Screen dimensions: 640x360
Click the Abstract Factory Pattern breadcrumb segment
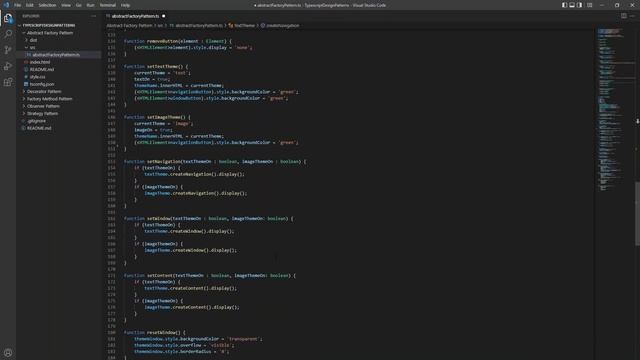(x=129, y=25)
